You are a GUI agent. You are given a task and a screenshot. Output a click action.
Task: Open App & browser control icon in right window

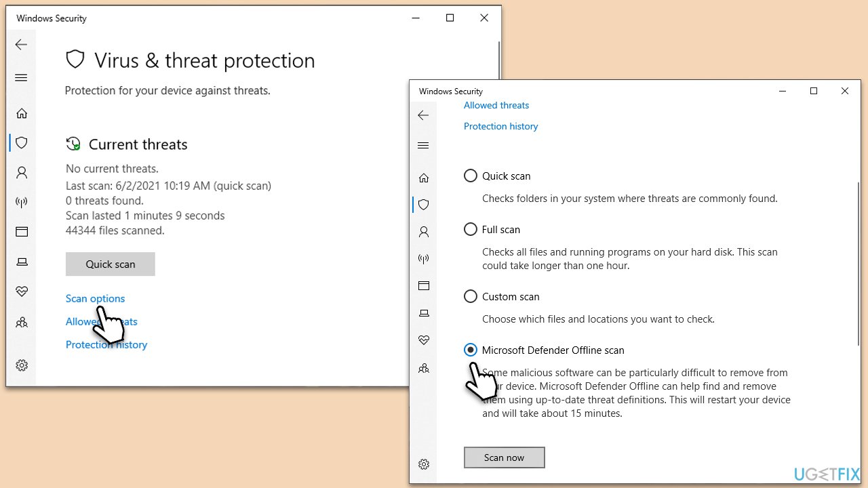point(424,285)
